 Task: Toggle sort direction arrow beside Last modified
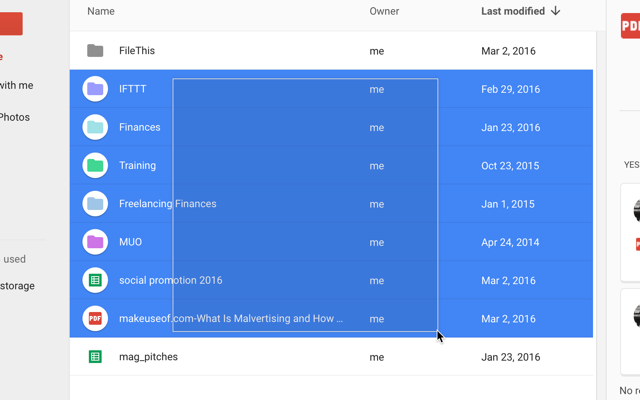(556, 11)
